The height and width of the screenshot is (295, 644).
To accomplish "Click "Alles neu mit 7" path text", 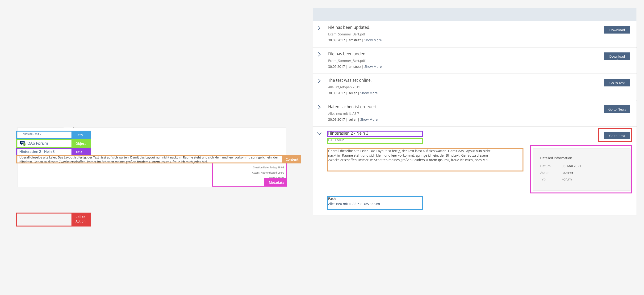I will pos(32,134).
